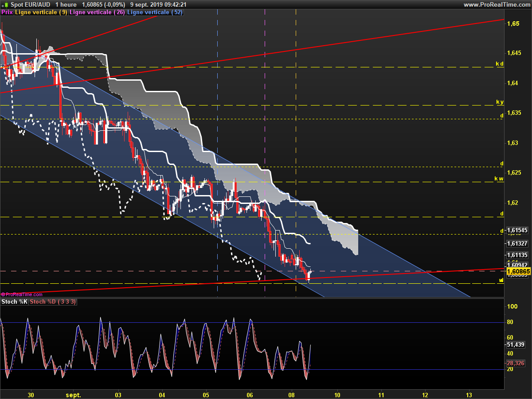532x399 pixels.
Task: Select the Spot EUR/AUD instrument title
Action: click(x=30, y=4)
